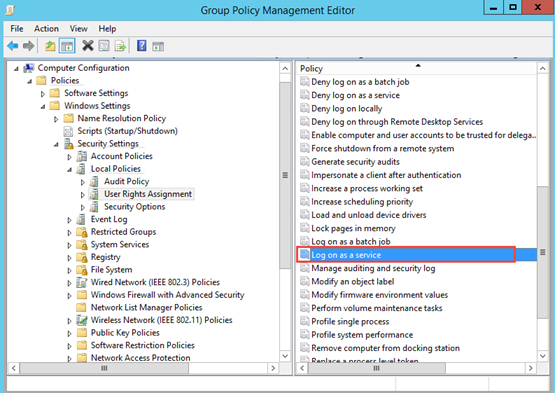555x393 pixels.
Task: Select Network List Manager Policies
Action: point(147,308)
